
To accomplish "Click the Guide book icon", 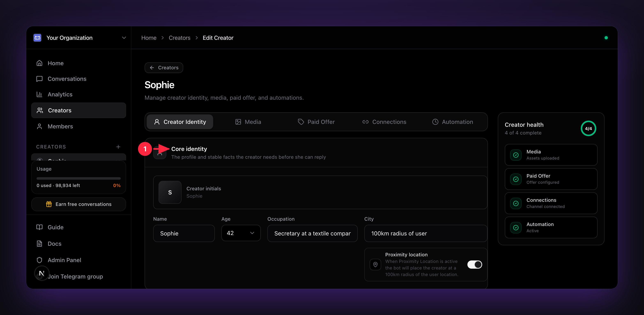I will click(39, 227).
